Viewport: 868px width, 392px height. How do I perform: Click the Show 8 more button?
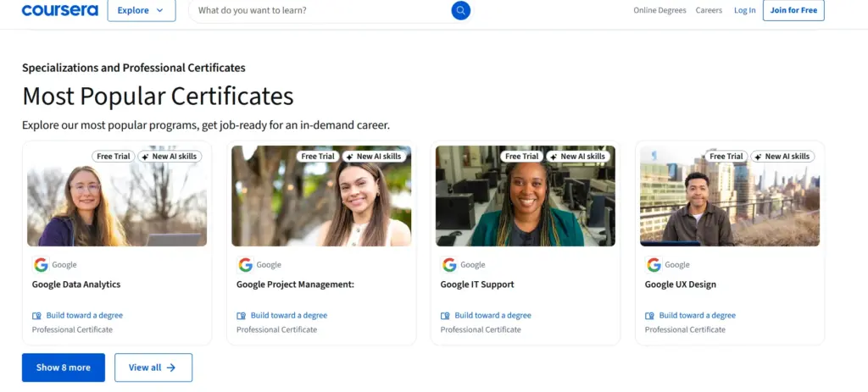pos(64,367)
